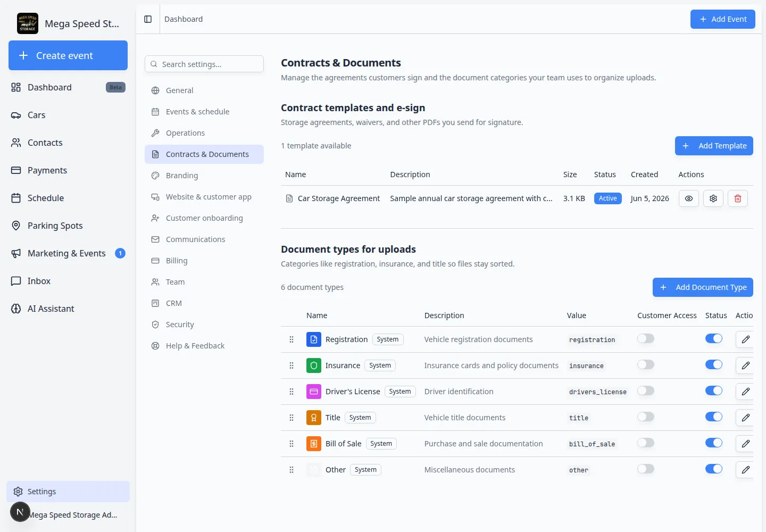The image size is (766, 532).
Task: Grab the Driver's License row drag handle
Action: coord(292,392)
